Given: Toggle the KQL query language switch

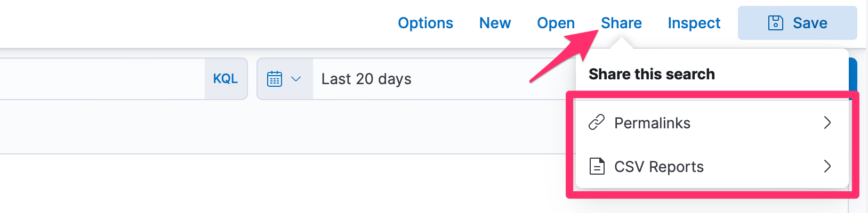Looking at the screenshot, I should point(226,79).
